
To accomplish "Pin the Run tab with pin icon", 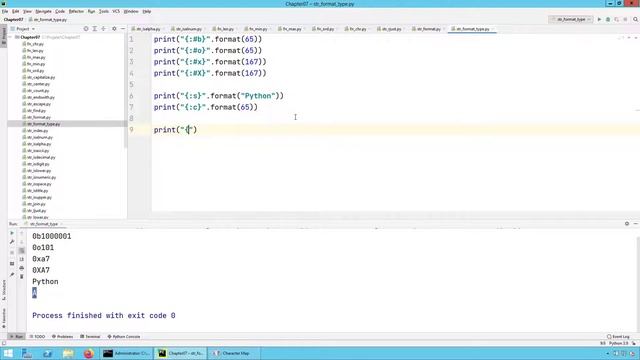I will pyautogui.click(x=12, y=275).
